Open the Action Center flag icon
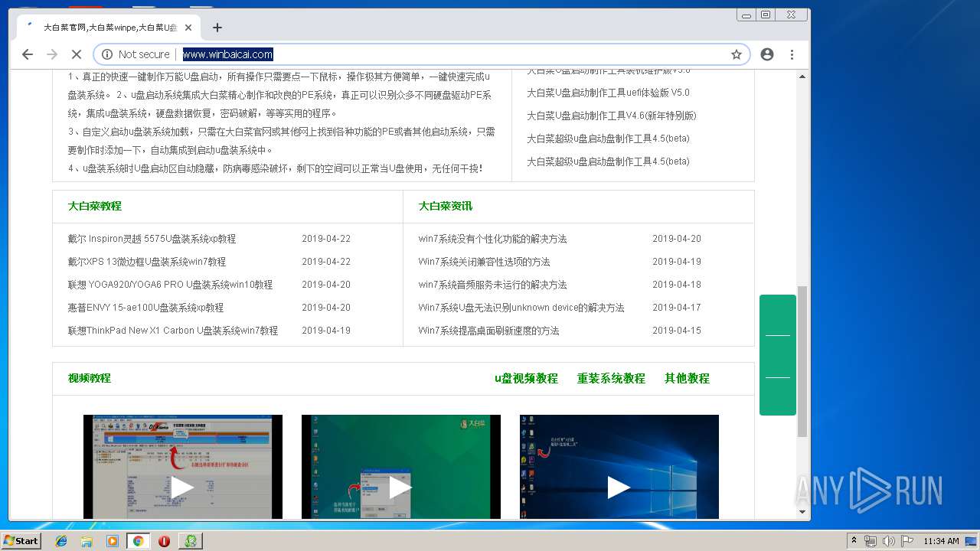This screenshot has height=551, width=980. point(907,541)
